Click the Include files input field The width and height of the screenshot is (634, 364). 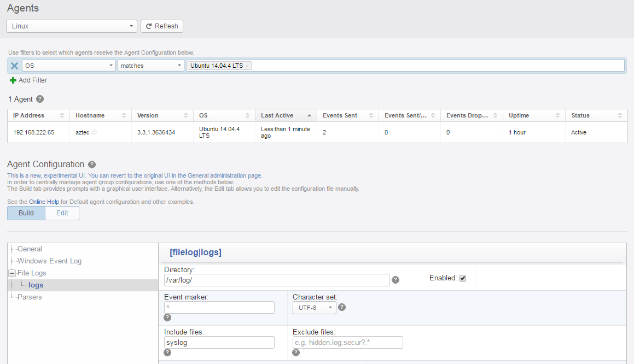219,343
